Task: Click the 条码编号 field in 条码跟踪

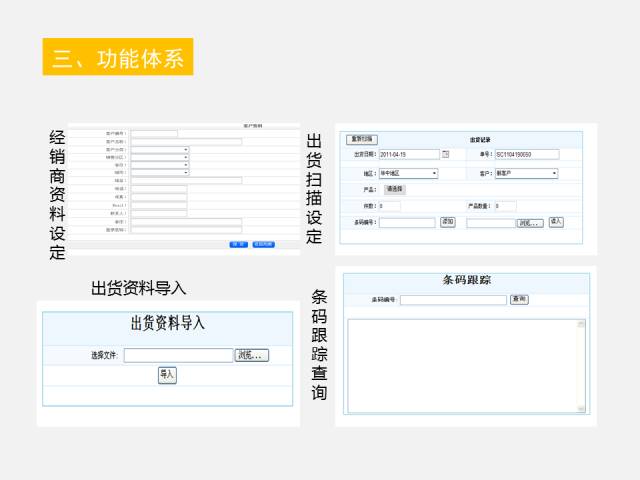Action: 452,299
